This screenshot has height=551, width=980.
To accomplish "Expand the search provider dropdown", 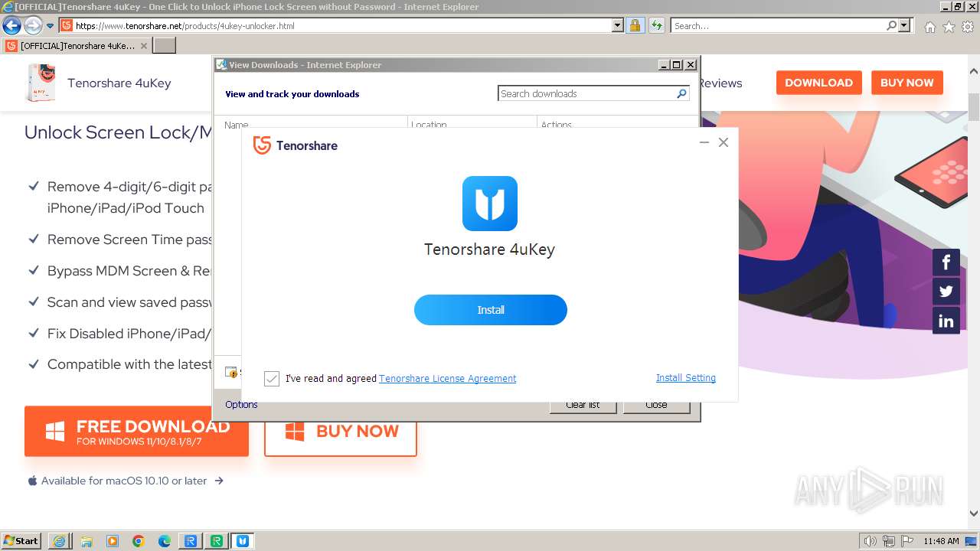I will 904,25.
